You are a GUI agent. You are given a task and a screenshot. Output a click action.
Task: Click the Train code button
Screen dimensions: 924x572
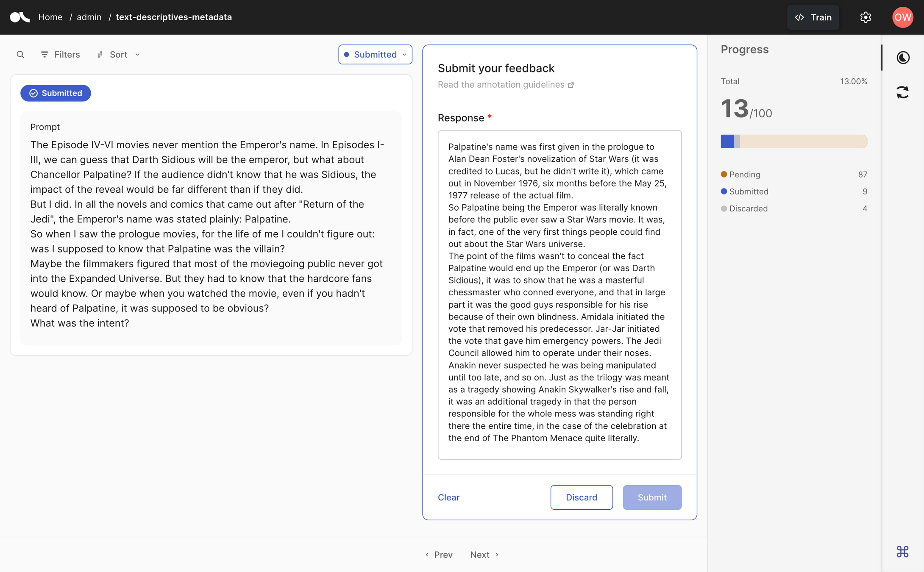[x=813, y=17]
